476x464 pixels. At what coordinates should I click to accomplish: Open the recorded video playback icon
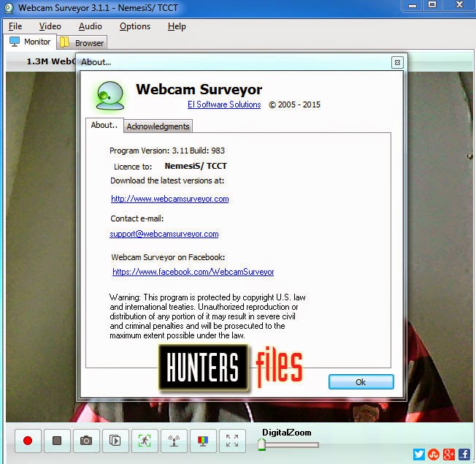point(115,441)
